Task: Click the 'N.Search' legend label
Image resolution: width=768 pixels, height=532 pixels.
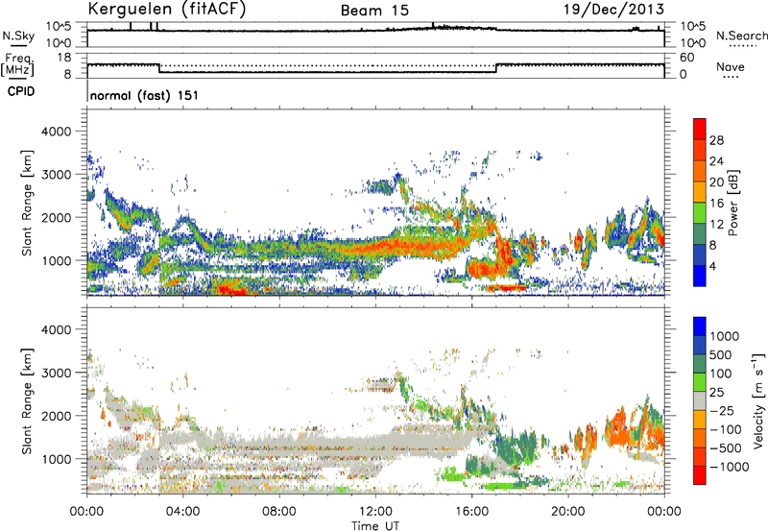Action: coord(741,36)
